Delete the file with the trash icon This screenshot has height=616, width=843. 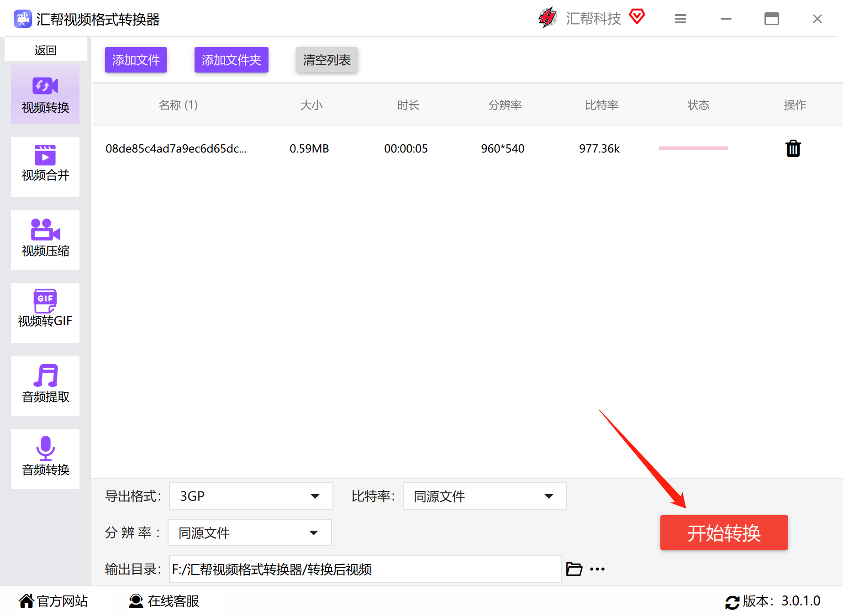[793, 148]
